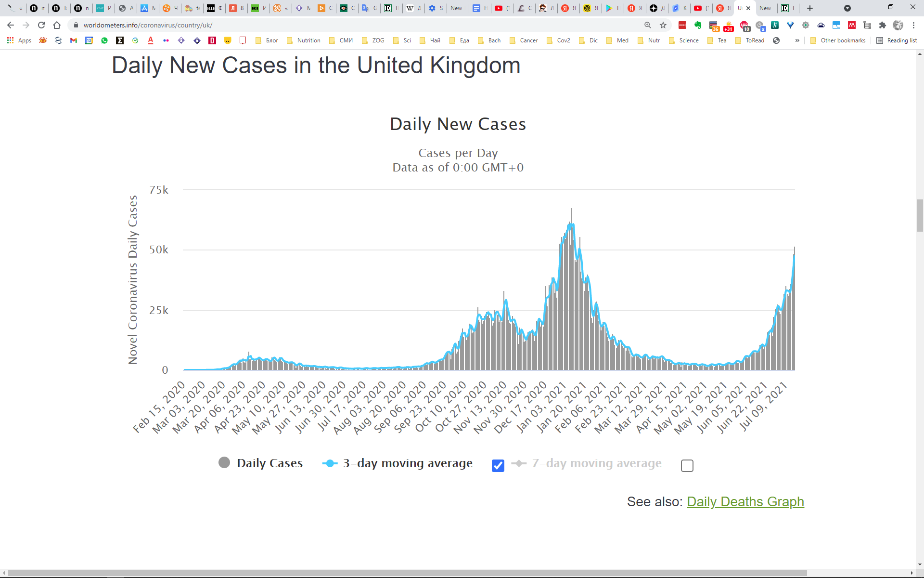Expand the hidden bookmarks chevron
Screen dimensions: 924x578
click(x=797, y=40)
